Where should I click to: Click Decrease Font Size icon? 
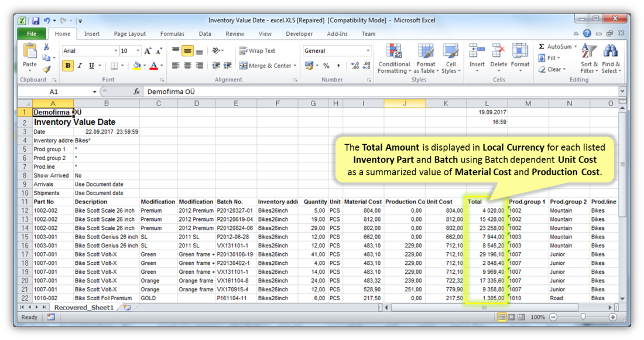159,50
